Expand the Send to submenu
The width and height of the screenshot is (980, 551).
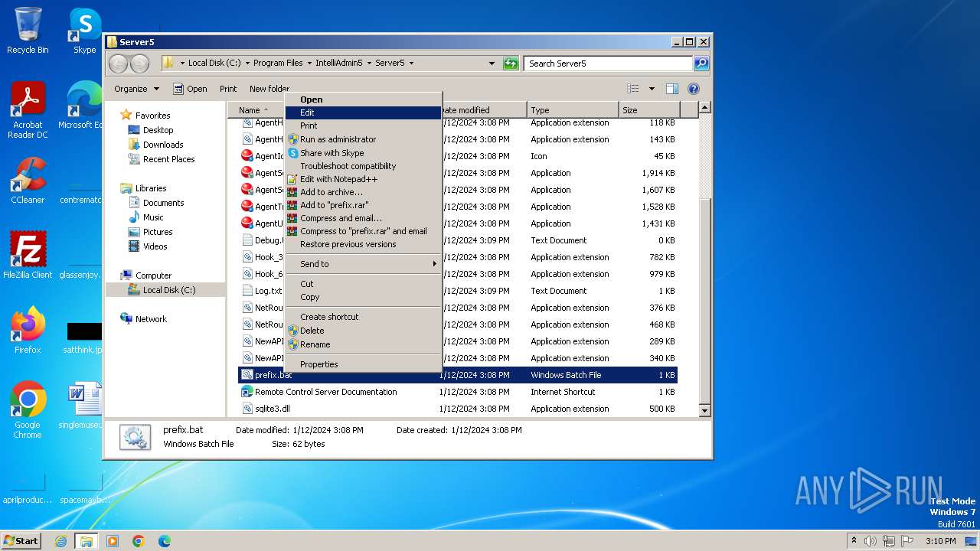pyautogui.click(x=363, y=264)
